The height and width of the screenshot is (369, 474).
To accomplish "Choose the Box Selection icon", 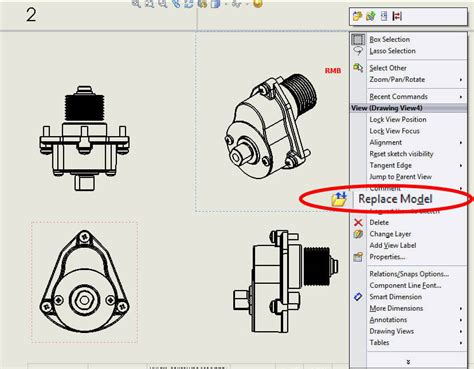I will [x=358, y=39].
